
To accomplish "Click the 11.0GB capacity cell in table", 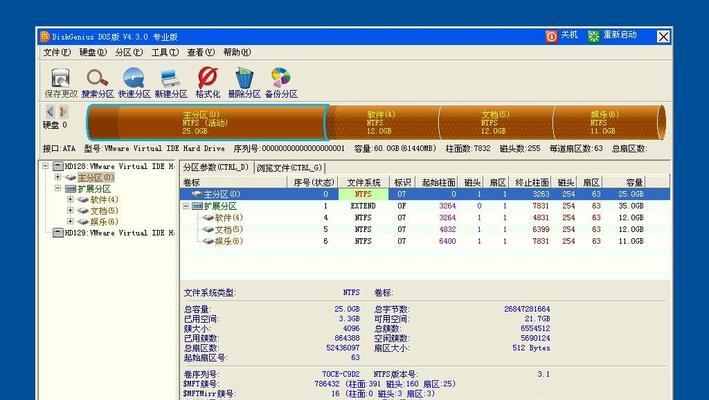I will click(x=631, y=241).
